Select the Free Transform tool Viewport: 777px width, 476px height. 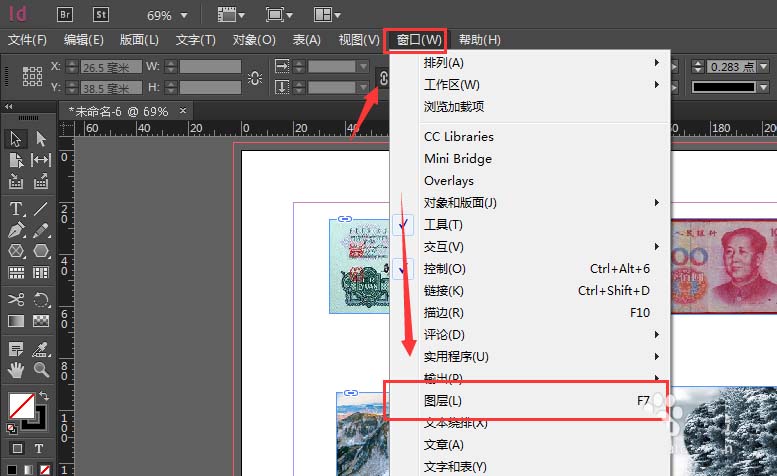(x=41, y=299)
